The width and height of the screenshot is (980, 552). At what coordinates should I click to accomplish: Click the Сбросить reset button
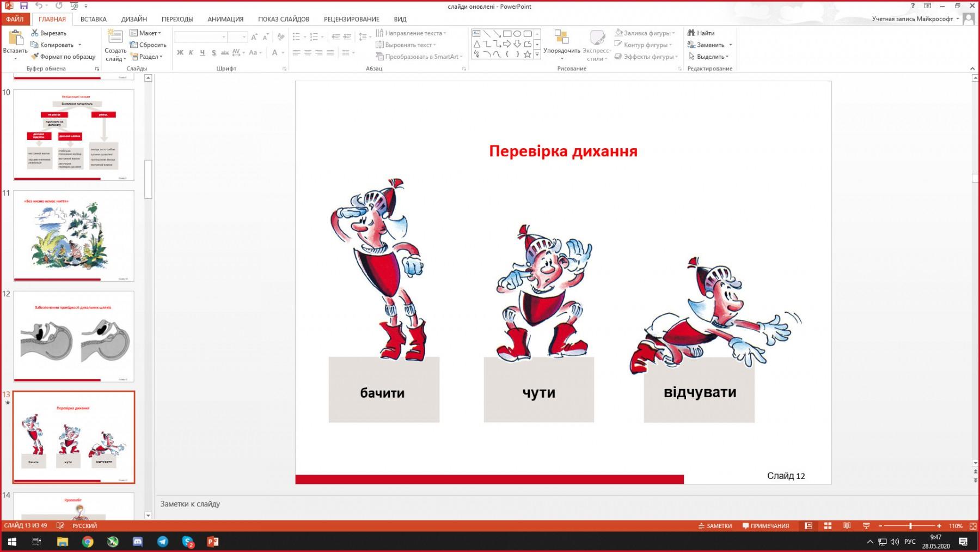click(148, 45)
